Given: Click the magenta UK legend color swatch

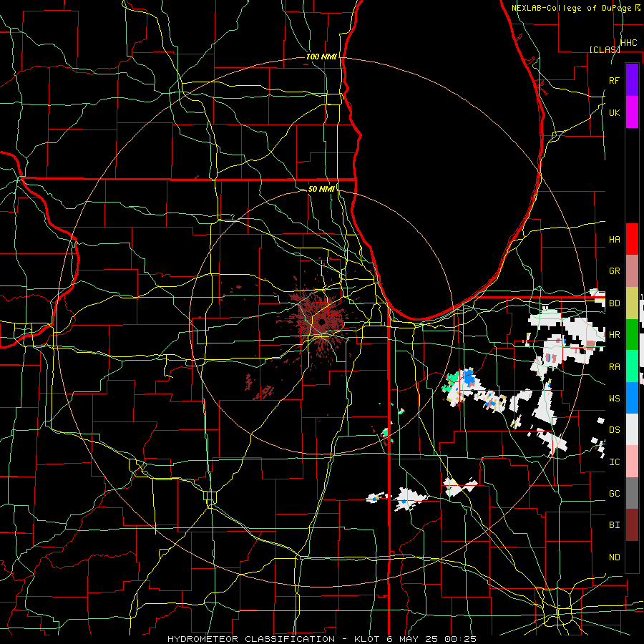Looking at the screenshot, I should tap(632, 112).
